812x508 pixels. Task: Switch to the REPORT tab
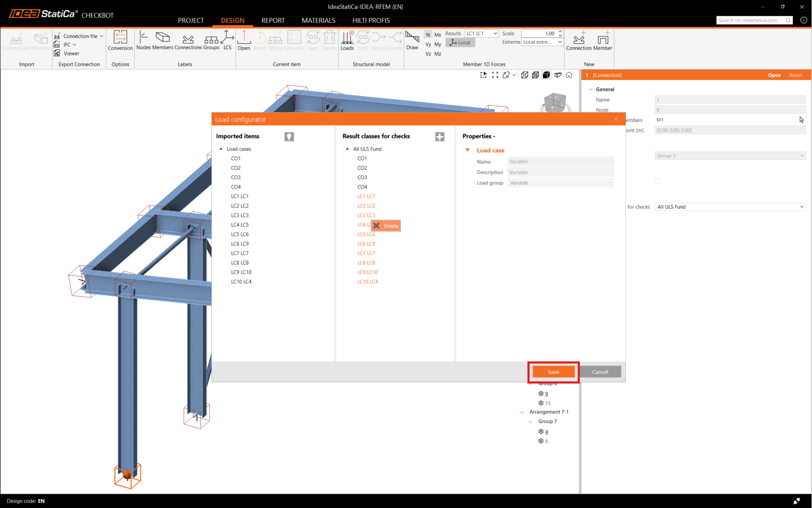pos(273,20)
